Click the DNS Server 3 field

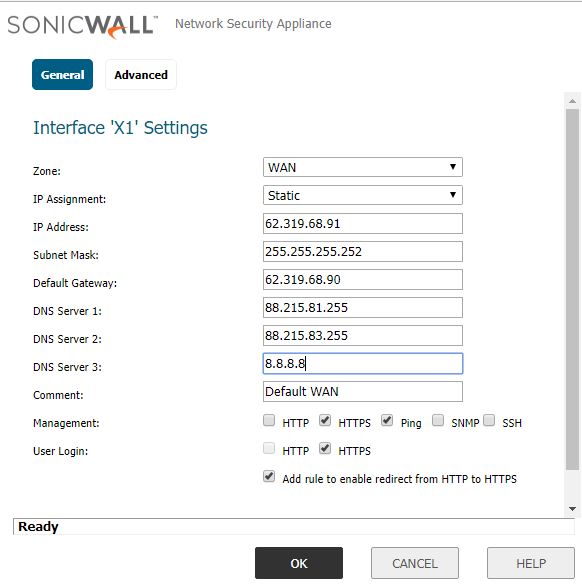pyautogui.click(x=363, y=363)
